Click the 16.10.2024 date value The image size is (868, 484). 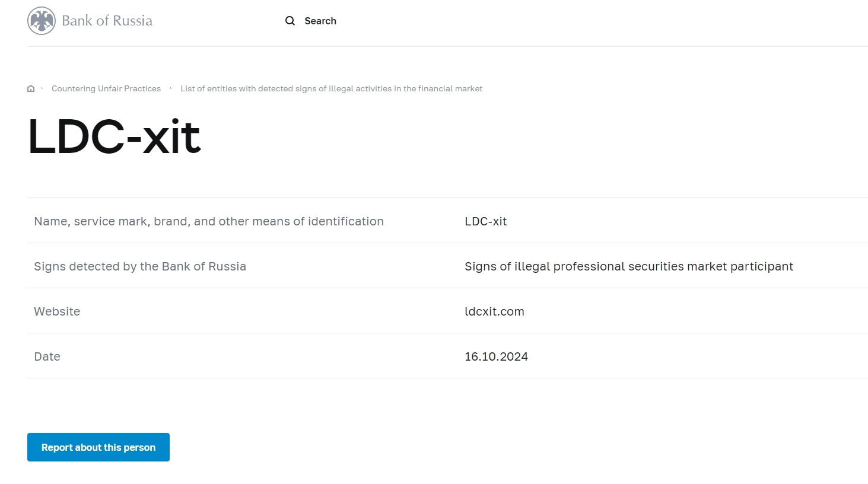(496, 356)
